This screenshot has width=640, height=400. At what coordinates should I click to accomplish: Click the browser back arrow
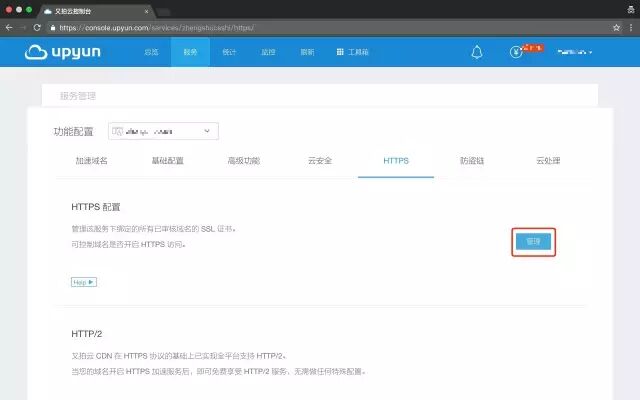(9, 28)
